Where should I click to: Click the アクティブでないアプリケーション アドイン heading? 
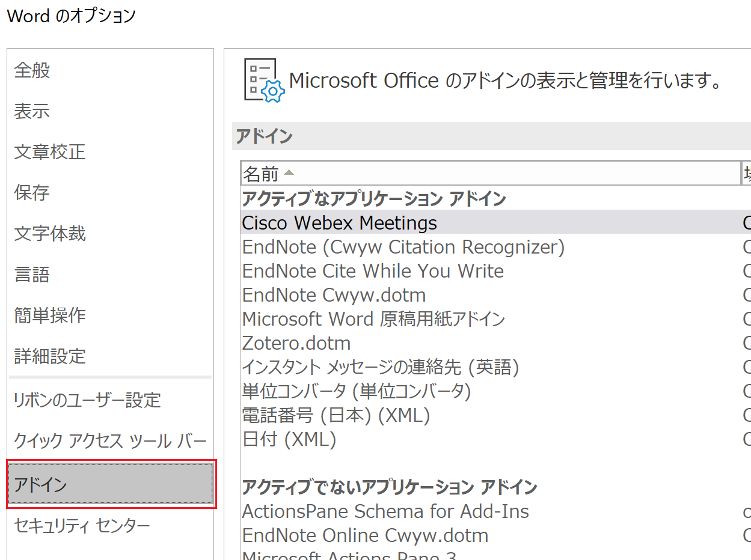point(390,487)
